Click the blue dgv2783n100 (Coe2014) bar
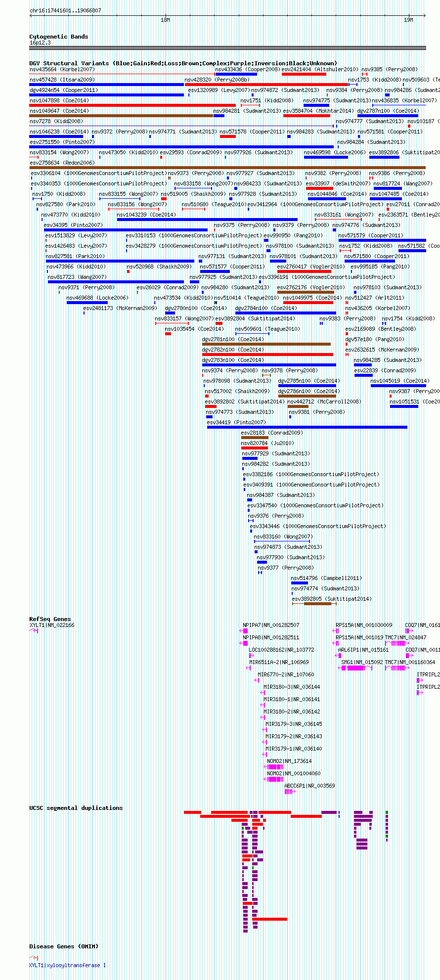Screen dimensions: 440x980 (269, 365)
